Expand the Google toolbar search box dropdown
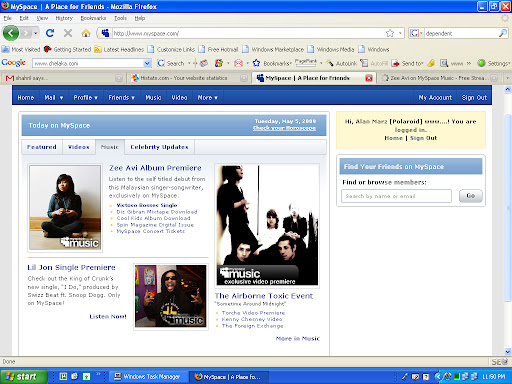The width and height of the screenshot is (512, 384). [147, 63]
